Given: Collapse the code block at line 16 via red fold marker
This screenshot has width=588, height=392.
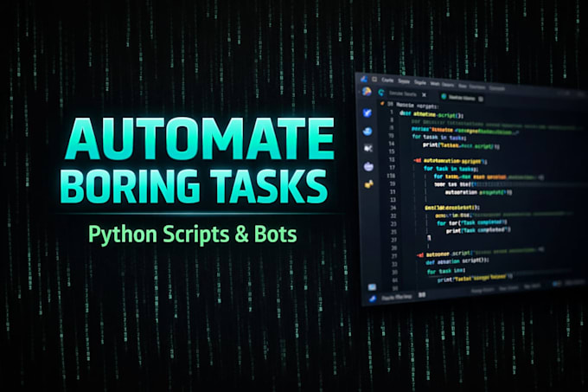Looking at the screenshot, I should click(418, 160).
